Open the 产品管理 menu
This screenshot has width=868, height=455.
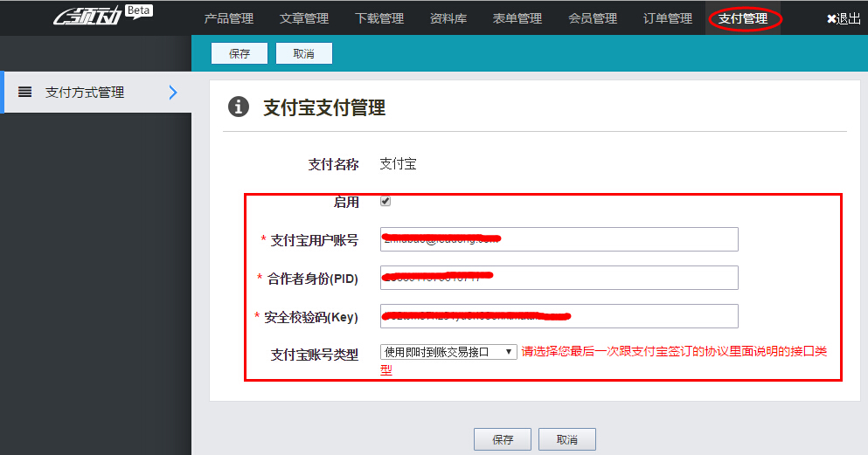tap(229, 18)
